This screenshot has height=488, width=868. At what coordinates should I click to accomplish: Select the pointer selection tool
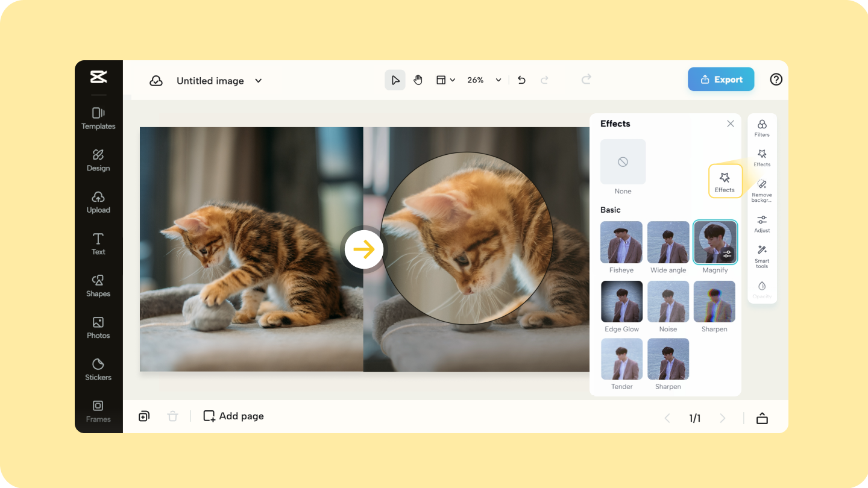click(395, 80)
